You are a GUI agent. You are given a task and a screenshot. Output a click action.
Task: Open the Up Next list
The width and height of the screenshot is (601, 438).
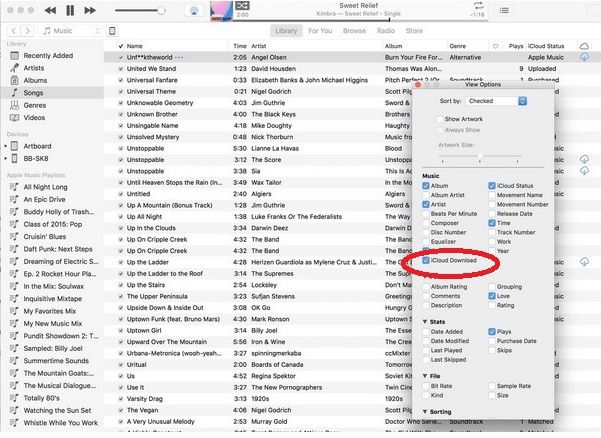[504, 11]
